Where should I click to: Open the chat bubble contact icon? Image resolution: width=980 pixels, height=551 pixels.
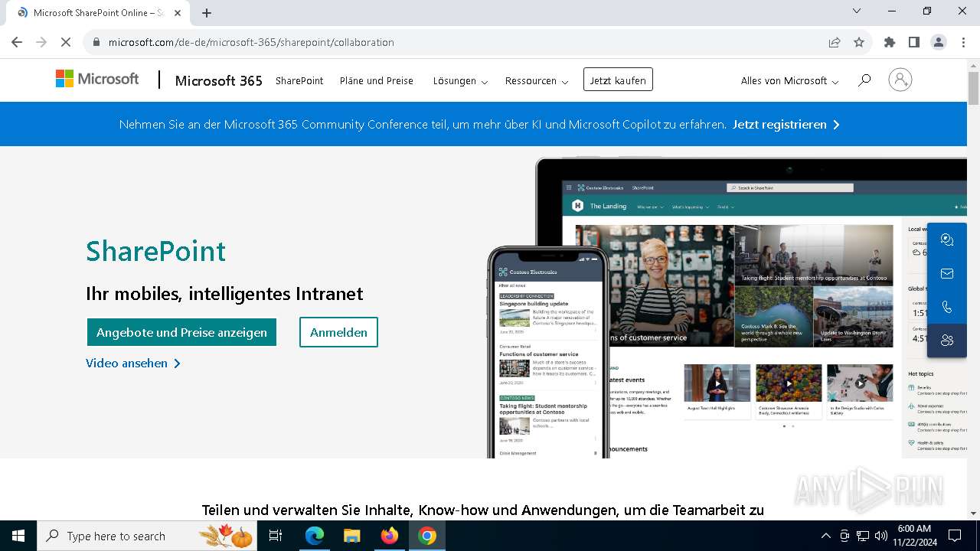[947, 240]
